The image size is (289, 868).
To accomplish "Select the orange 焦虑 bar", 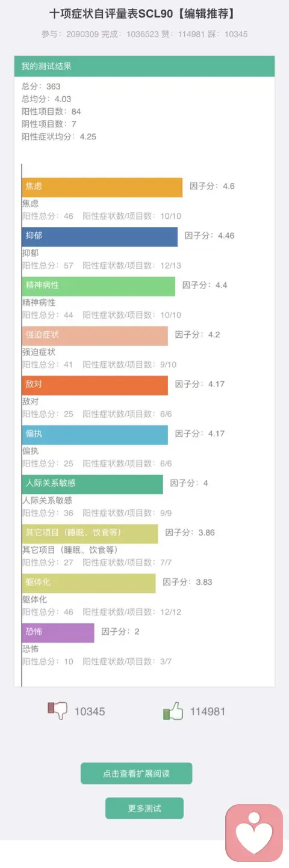I will click(x=102, y=187).
